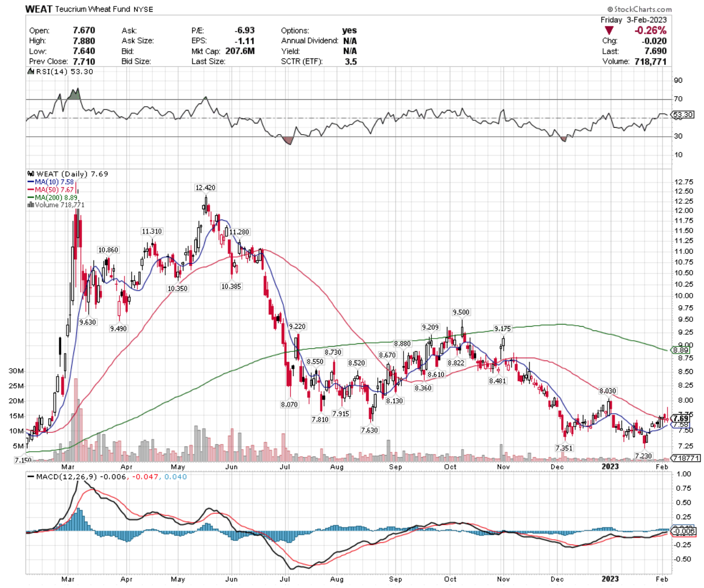Select the Open value 7.670

tap(84, 31)
